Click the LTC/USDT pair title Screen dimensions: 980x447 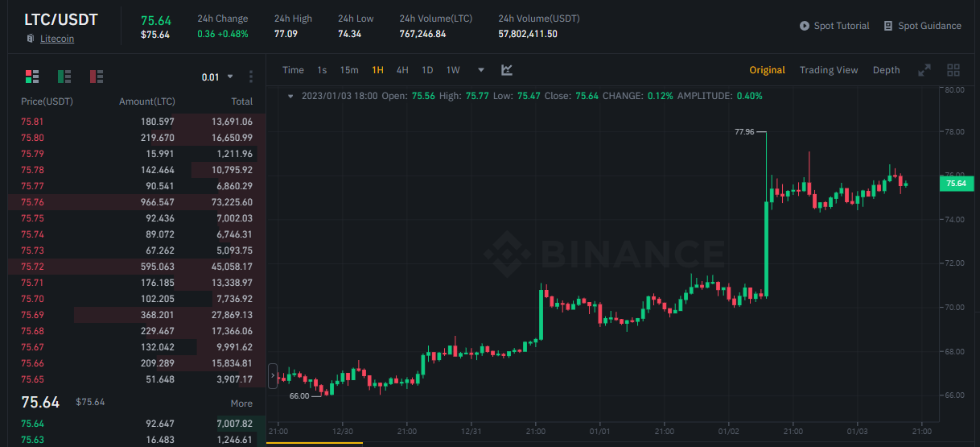coord(61,19)
